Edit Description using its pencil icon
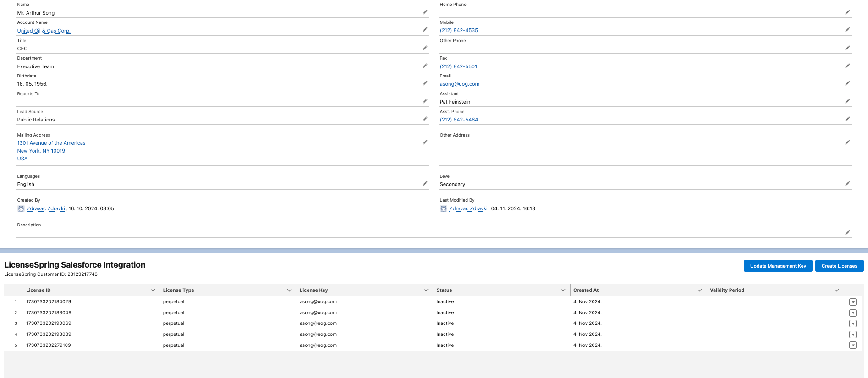This screenshot has width=868, height=378. (847, 233)
